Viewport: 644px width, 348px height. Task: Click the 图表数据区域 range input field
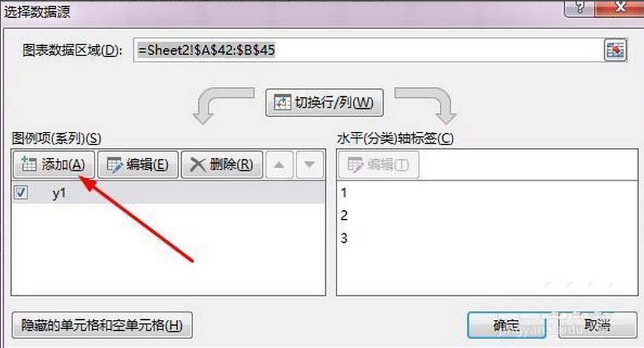[368, 50]
